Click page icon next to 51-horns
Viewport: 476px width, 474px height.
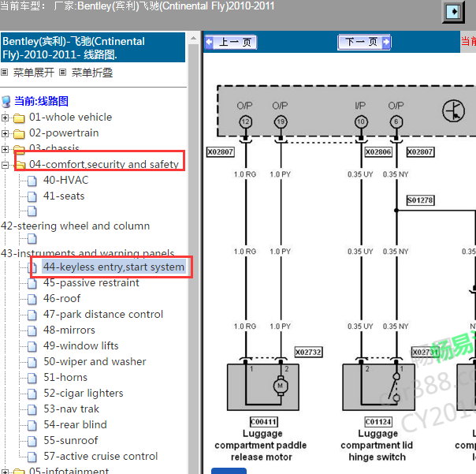(x=32, y=379)
